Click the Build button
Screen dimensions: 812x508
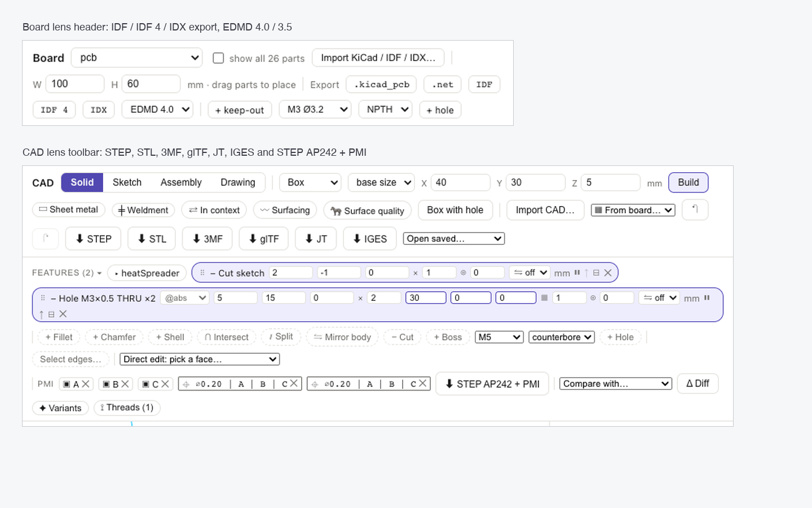[x=689, y=182]
